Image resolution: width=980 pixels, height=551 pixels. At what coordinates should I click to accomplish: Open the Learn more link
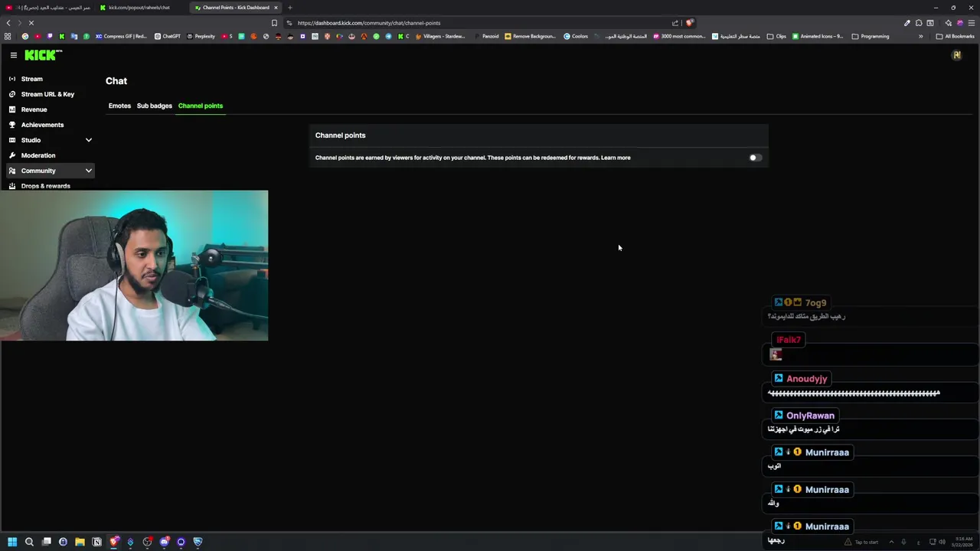(x=616, y=158)
